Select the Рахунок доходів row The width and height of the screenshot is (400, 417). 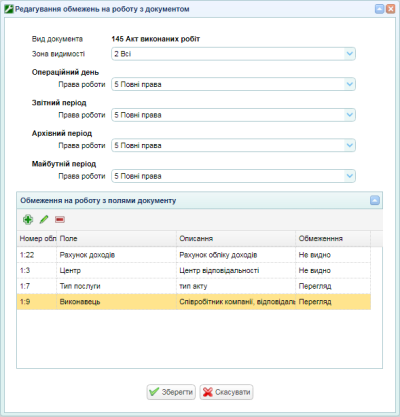tap(194, 255)
